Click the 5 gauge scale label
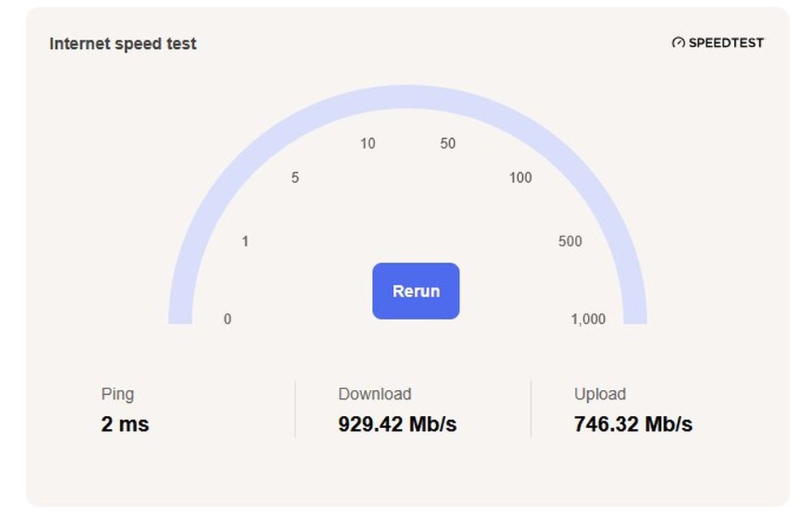812x515 pixels. [x=295, y=178]
